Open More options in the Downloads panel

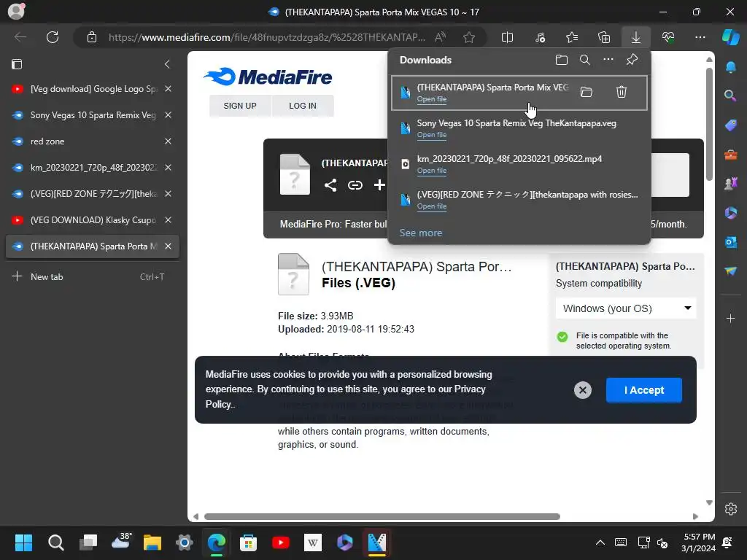[x=608, y=60]
